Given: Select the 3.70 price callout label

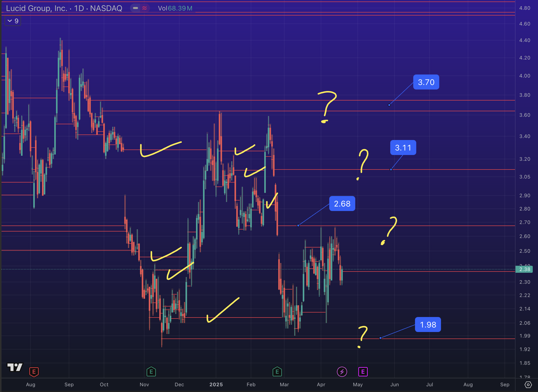Looking at the screenshot, I should pos(426,82).
